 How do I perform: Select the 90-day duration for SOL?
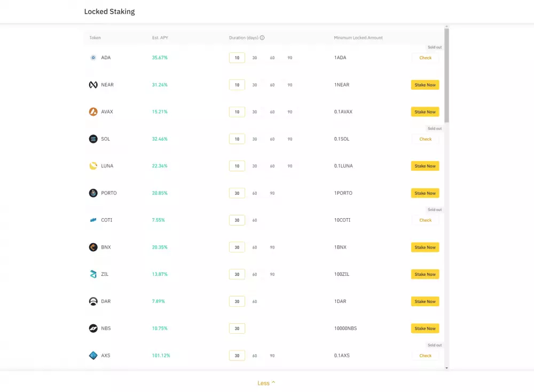tap(290, 139)
